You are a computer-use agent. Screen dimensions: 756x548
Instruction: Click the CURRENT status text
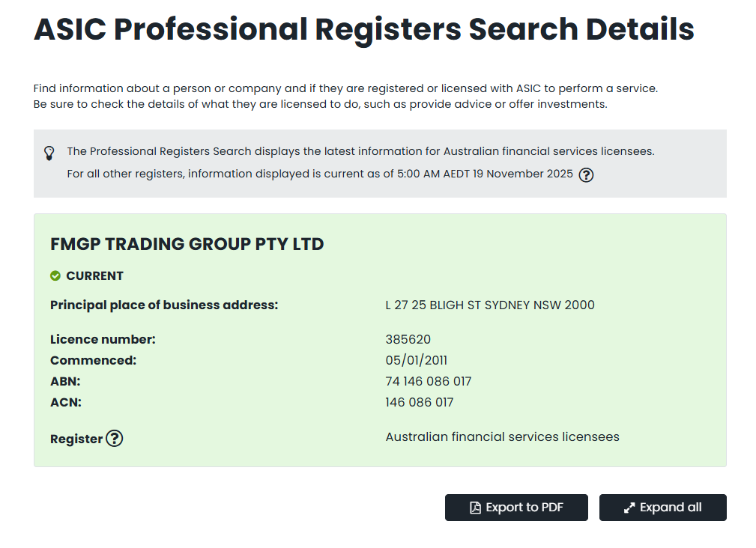(94, 276)
